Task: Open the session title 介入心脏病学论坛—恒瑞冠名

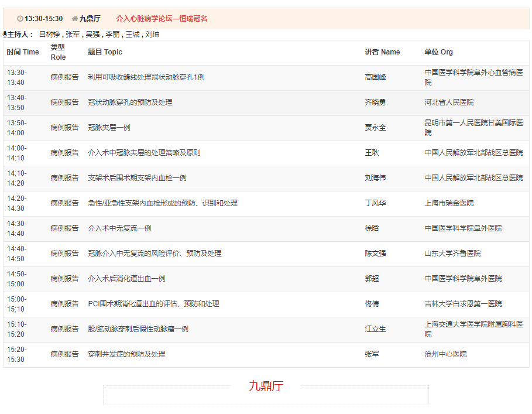Action: pos(162,19)
